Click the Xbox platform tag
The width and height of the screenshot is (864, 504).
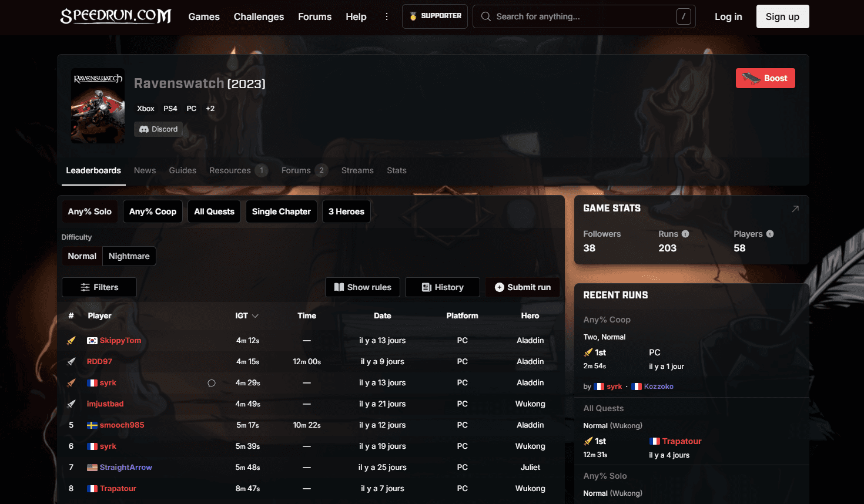click(x=146, y=109)
